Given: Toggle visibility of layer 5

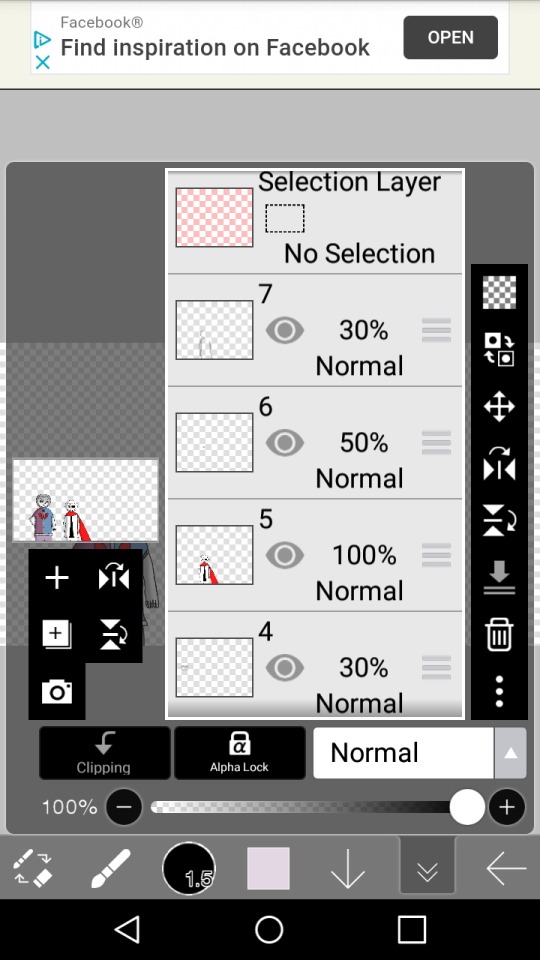Looking at the screenshot, I should [x=285, y=555].
